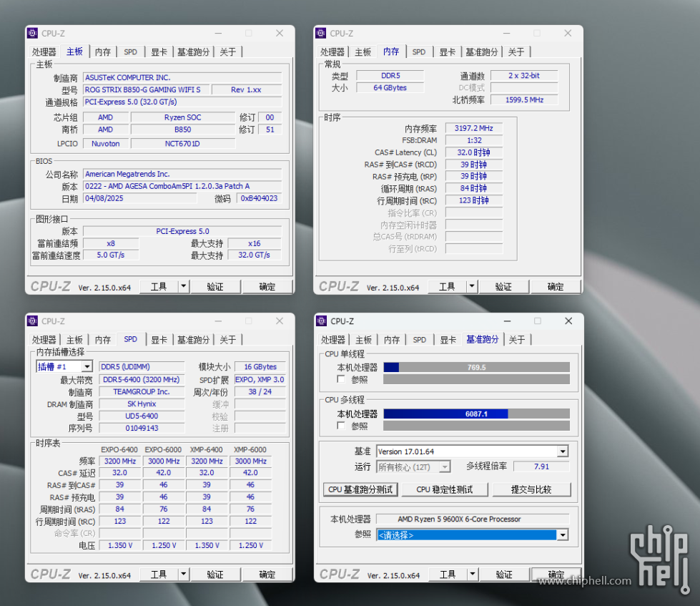700x606 pixels.
Task: Close the benchmark CPU-Z window
Action: coord(568,321)
